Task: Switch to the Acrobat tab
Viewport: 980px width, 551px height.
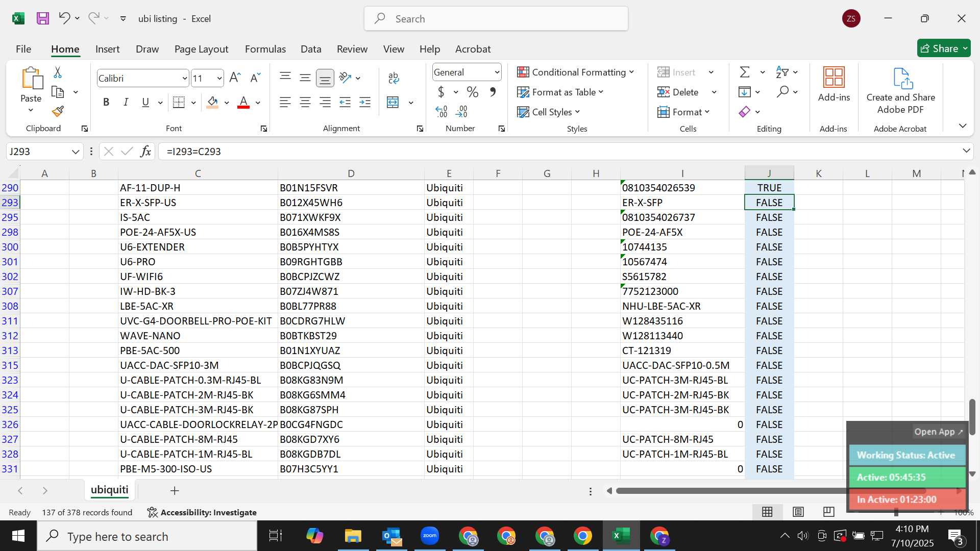Action: click(x=473, y=49)
